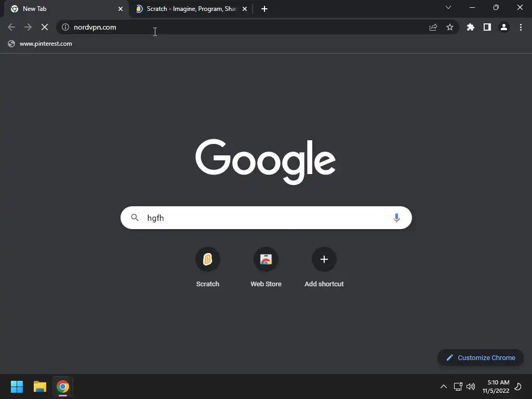532x399 pixels.
Task: Open the volume speaker control
Action: click(471, 387)
